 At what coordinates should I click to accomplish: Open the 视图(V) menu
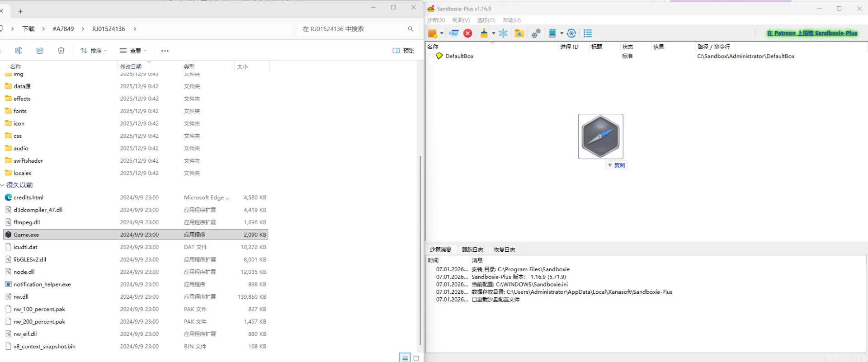point(461,20)
